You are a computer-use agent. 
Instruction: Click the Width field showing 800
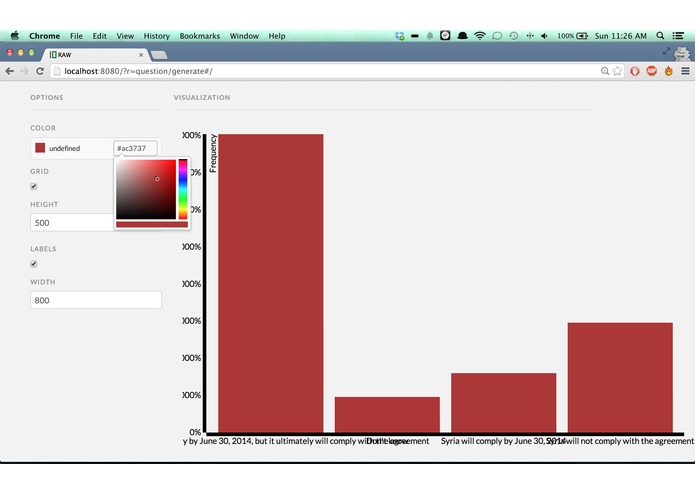point(96,300)
